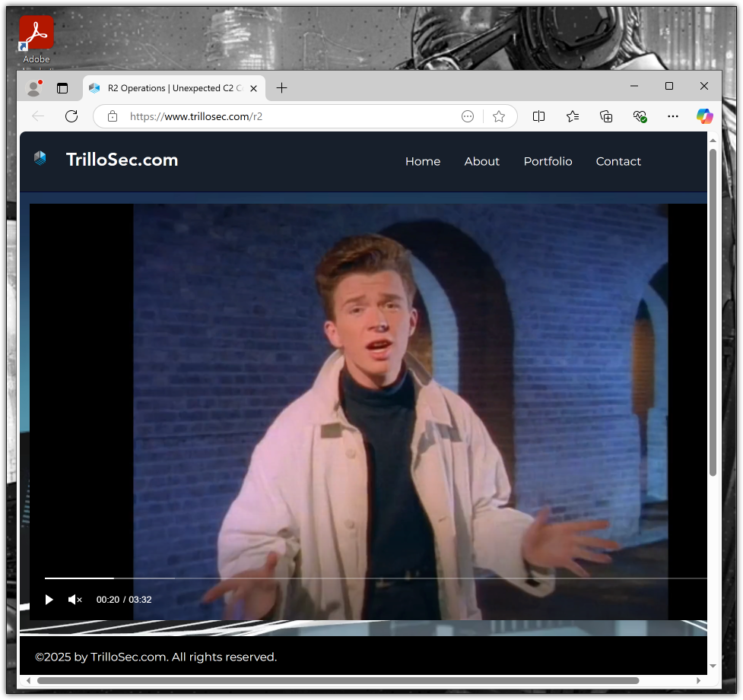Open the address bar ellipsis circle icon
This screenshot has width=743, height=700.
click(x=468, y=116)
